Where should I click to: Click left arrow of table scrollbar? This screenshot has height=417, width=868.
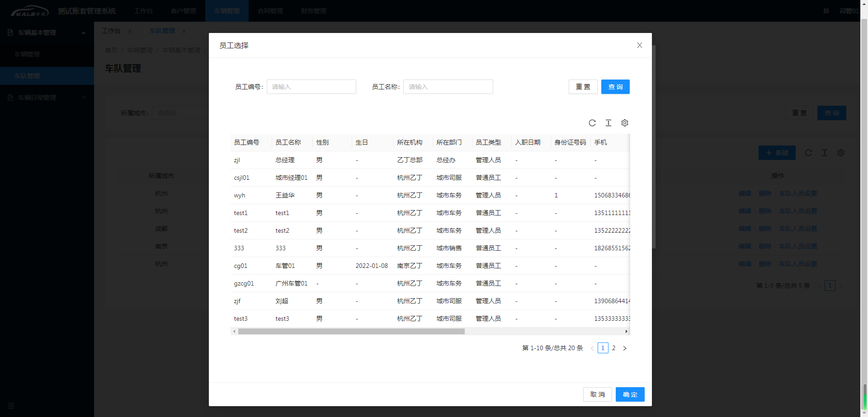[234, 331]
